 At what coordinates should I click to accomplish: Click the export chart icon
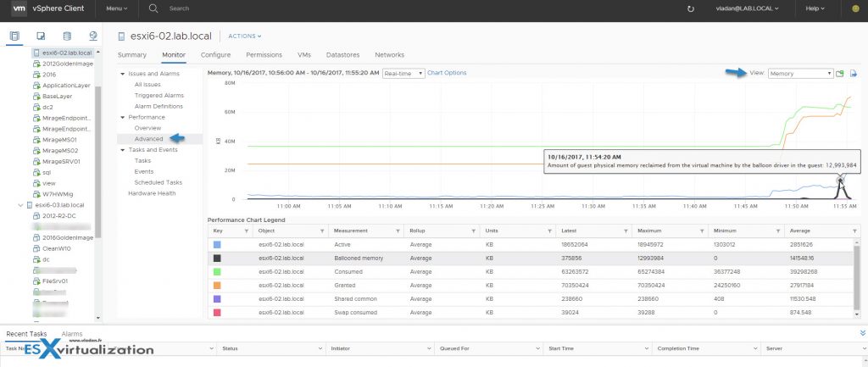(x=854, y=74)
